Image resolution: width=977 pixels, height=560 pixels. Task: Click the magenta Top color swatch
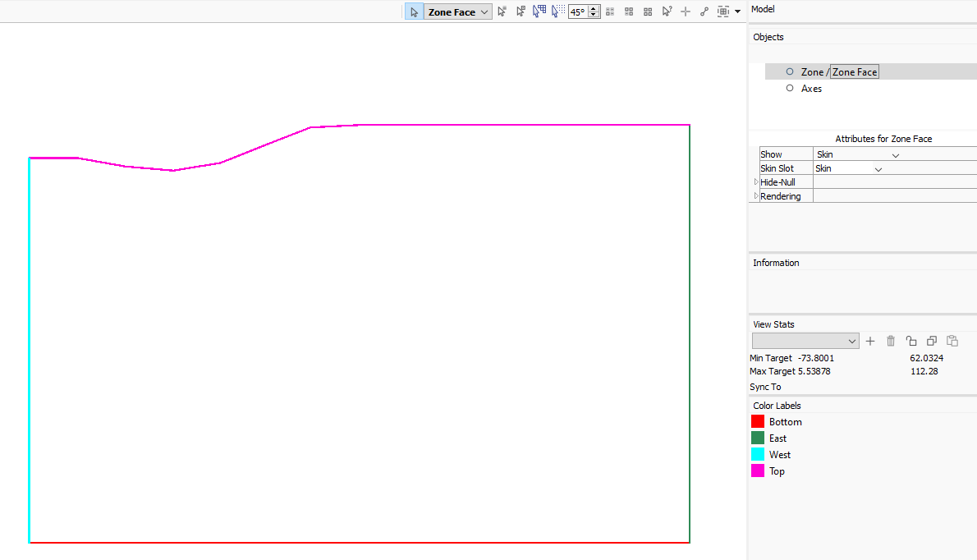758,471
